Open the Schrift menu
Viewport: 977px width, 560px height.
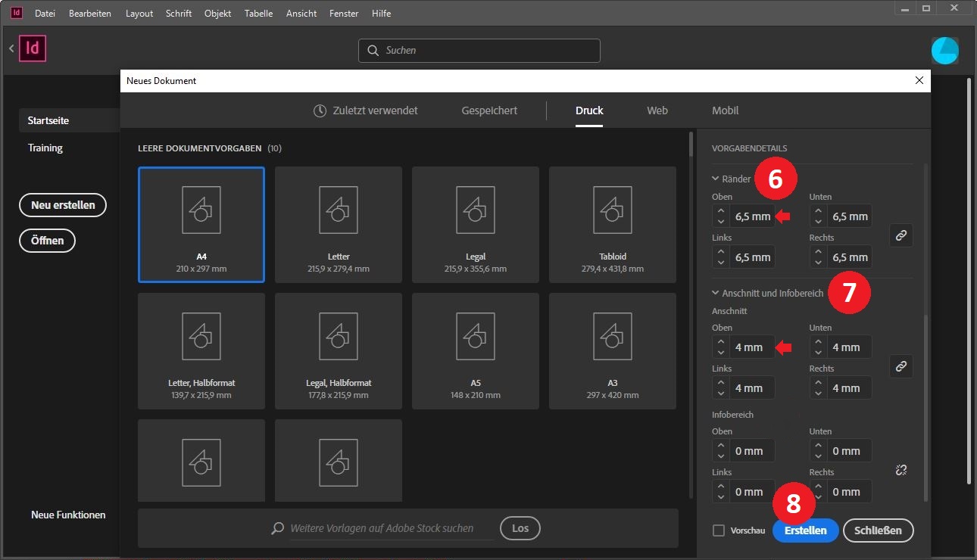[179, 14]
